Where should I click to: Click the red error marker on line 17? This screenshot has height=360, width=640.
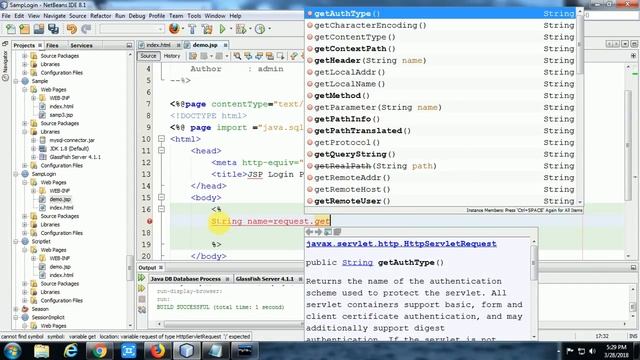tap(149, 221)
